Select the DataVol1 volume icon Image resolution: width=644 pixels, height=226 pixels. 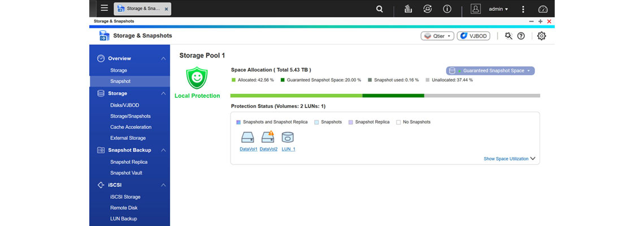[x=248, y=137]
